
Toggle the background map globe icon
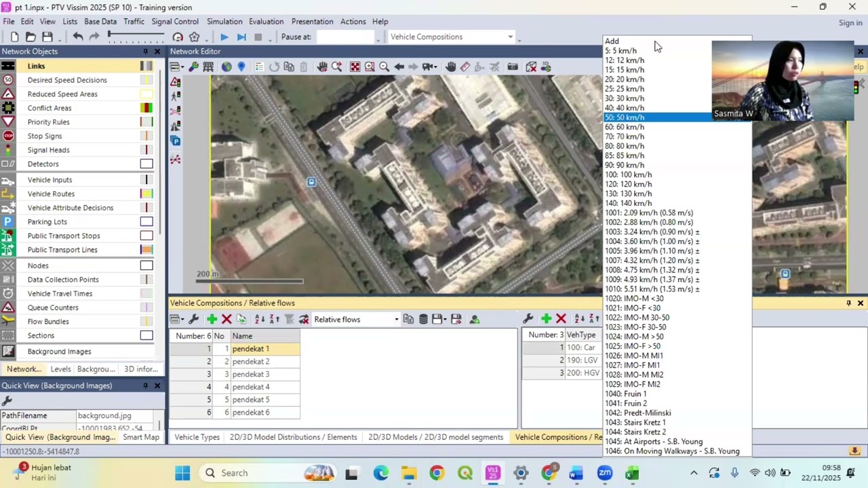[226, 67]
